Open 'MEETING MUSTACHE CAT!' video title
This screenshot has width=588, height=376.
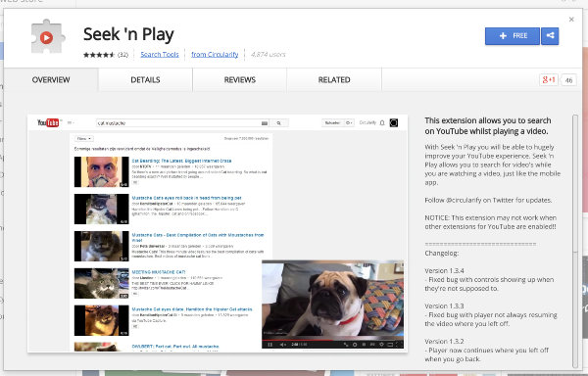click(159, 272)
